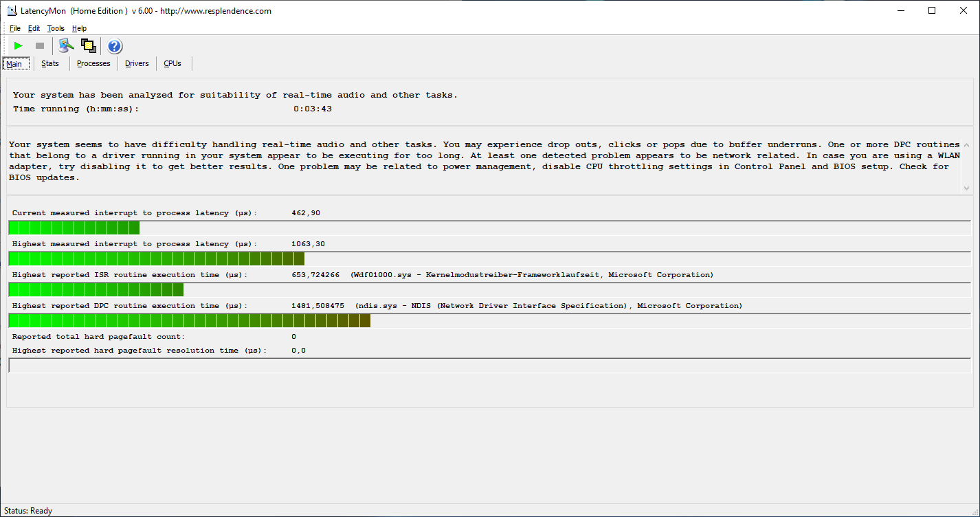
Task: Click the report scrollbar up arrow
Action: point(967,145)
